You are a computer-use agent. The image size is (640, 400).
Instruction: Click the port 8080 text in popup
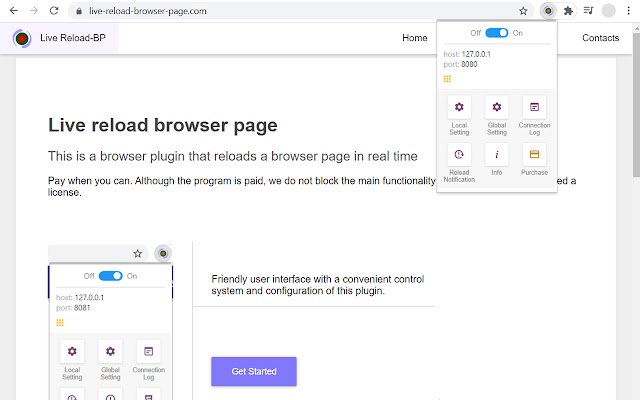click(460, 64)
